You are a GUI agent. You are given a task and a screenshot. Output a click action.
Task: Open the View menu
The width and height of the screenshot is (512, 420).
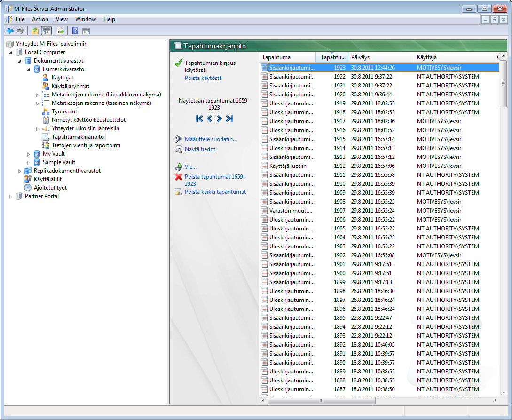62,19
